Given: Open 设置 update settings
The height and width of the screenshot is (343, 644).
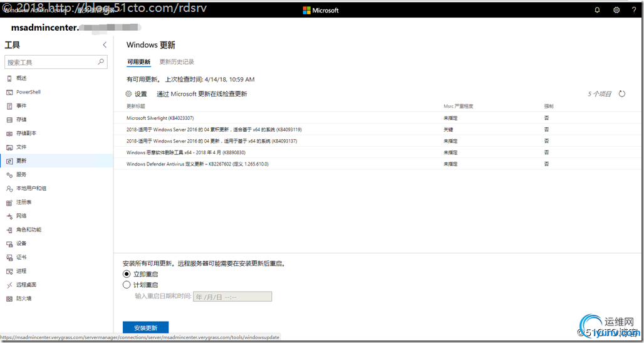Looking at the screenshot, I should pyautogui.click(x=136, y=94).
